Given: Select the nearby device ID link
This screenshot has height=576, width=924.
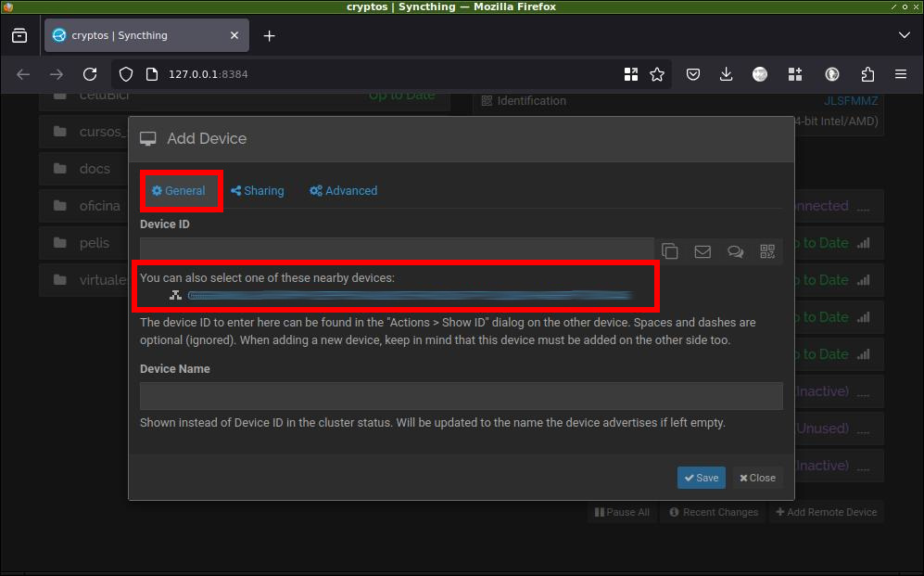Looking at the screenshot, I should [x=411, y=295].
